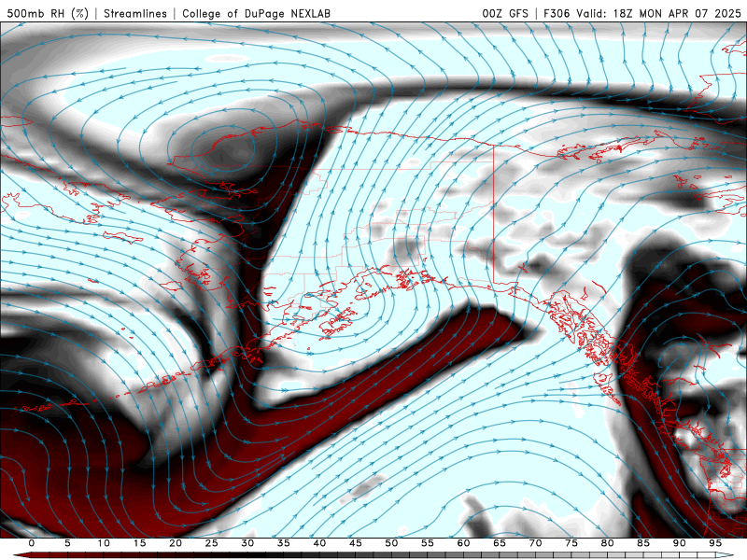Click the colorbar value label '65'
Image resolution: width=747 pixels, height=560 pixels.
coord(500,543)
